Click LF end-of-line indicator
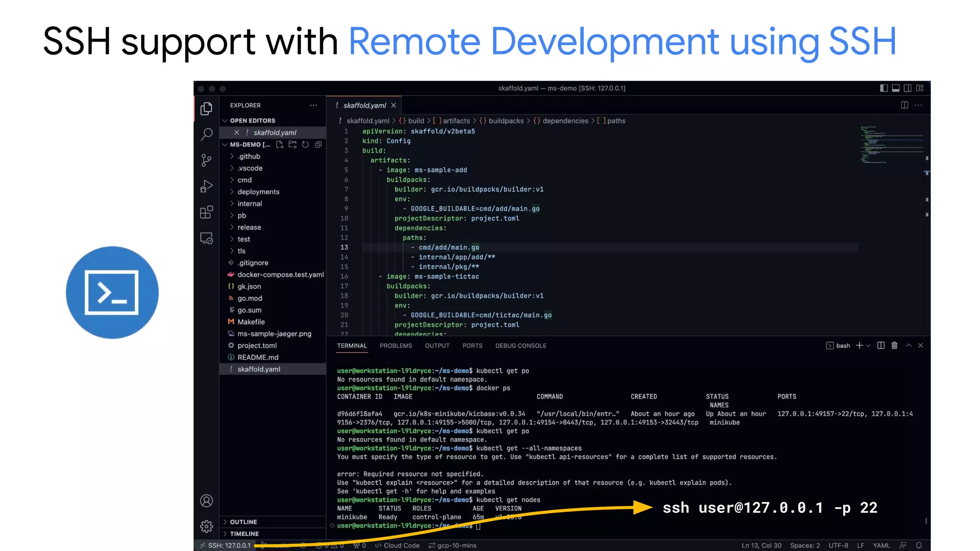The width and height of the screenshot is (980, 551). pyautogui.click(x=860, y=545)
